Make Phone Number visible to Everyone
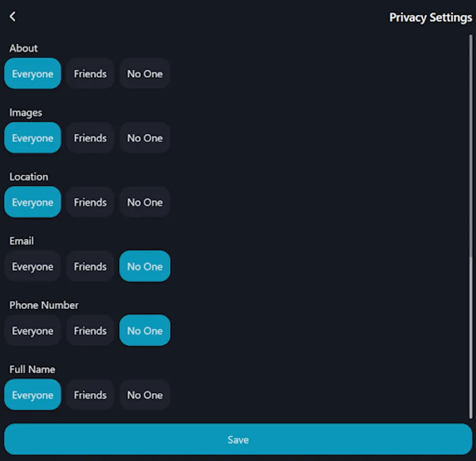The height and width of the screenshot is (461, 476). pyautogui.click(x=32, y=330)
